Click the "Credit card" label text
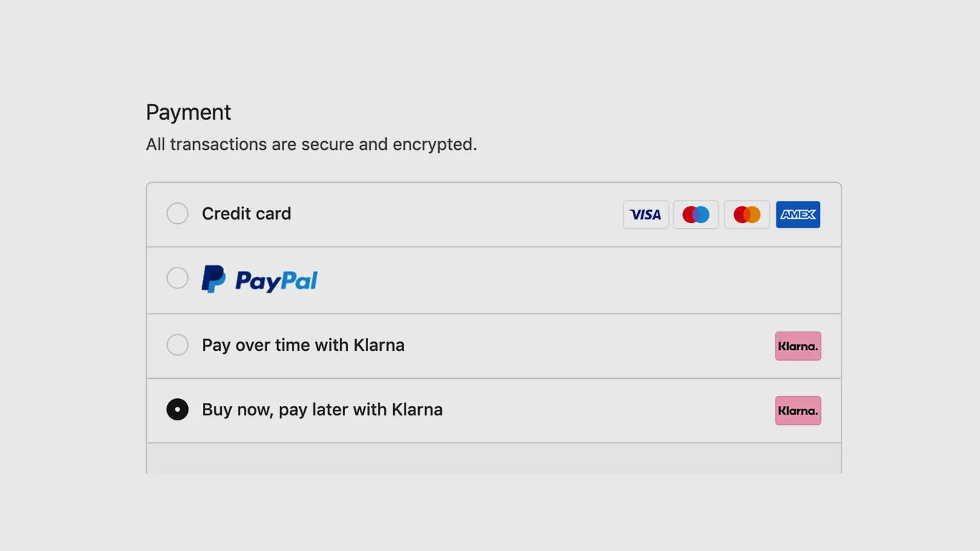Image resolution: width=980 pixels, height=551 pixels. tap(246, 214)
